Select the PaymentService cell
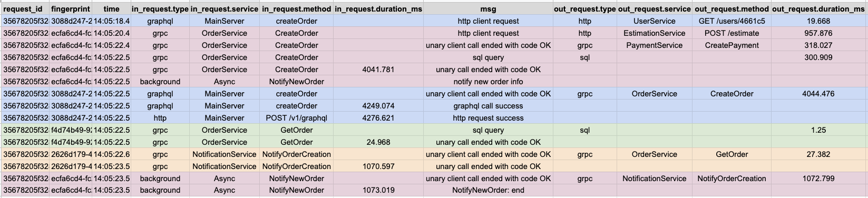Viewport: 868px width, 198px height. 654,45
